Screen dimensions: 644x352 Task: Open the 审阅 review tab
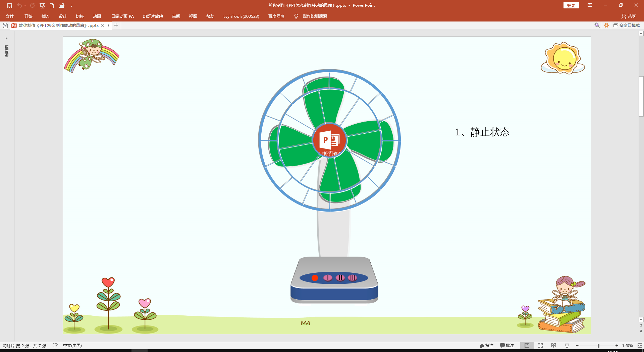pyautogui.click(x=176, y=16)
